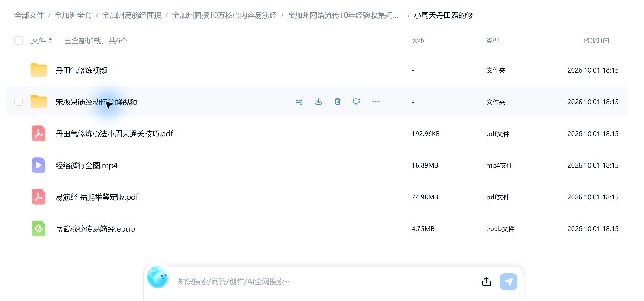Click the 192.96KB size value
This screenshot has width=644, height=301.
426,133
